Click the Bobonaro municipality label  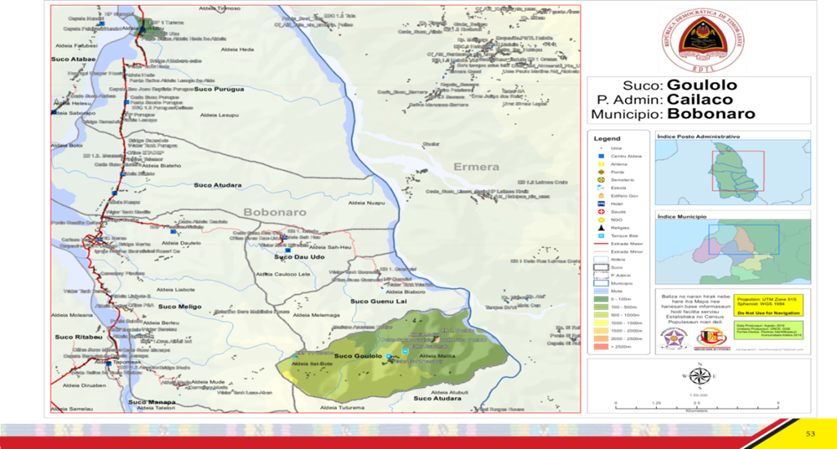(x=270, y=212)
